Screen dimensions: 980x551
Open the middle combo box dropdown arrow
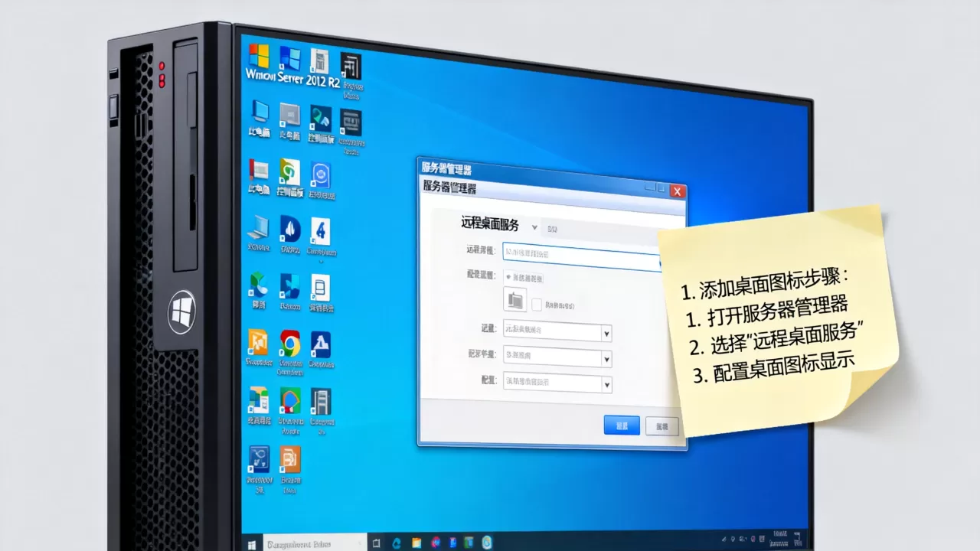pos(606,358)
